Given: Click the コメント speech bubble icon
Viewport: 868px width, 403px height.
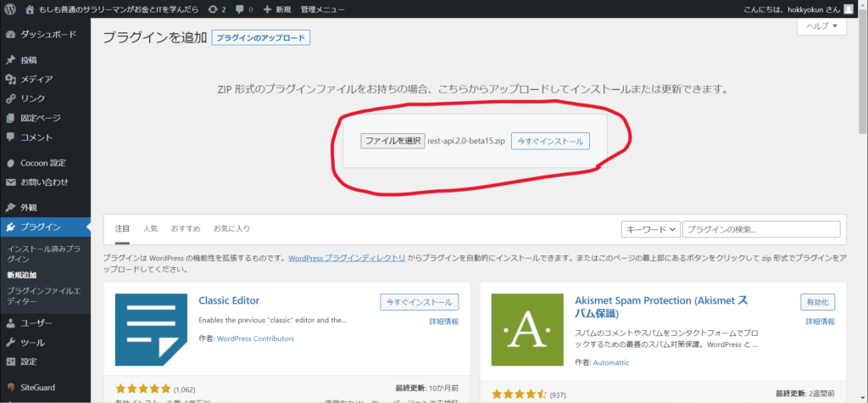Looking at the screenshot, I should coord(10,137).
